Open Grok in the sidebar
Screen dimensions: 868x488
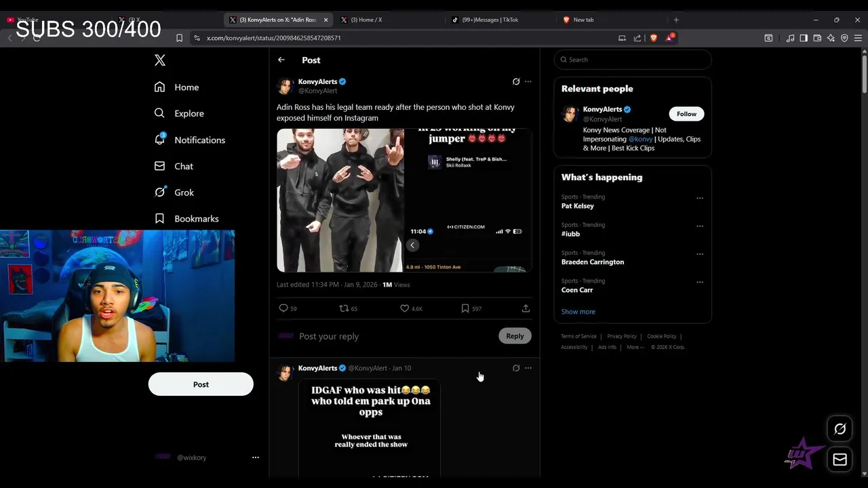pyautogui.click(x=174, y=192)
